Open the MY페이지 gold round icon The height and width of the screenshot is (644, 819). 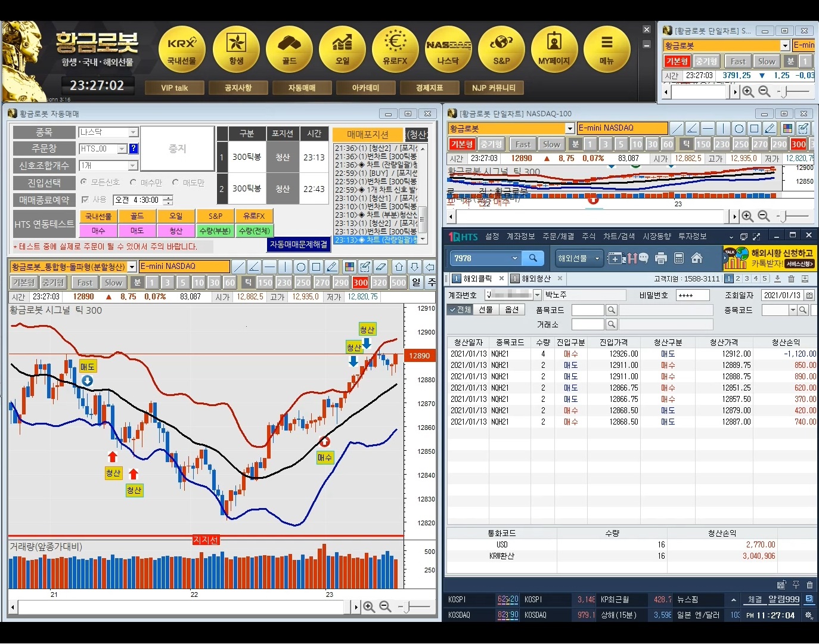pos(554,49)
